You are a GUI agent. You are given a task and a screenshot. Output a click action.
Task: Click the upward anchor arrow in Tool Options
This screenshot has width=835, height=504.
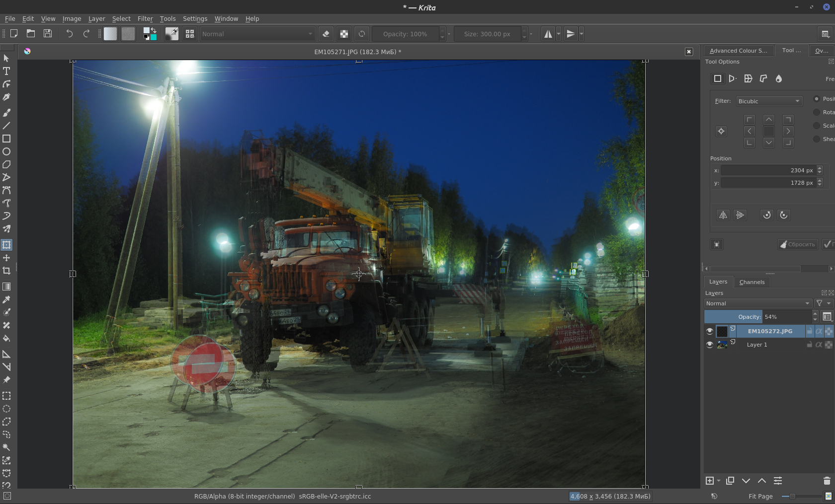[x=769, y=120]
